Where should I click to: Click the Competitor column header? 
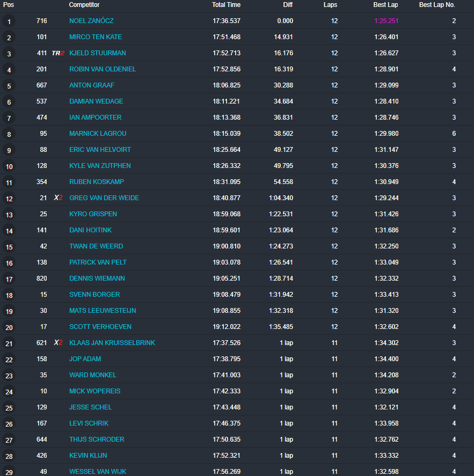pos(85,5)
